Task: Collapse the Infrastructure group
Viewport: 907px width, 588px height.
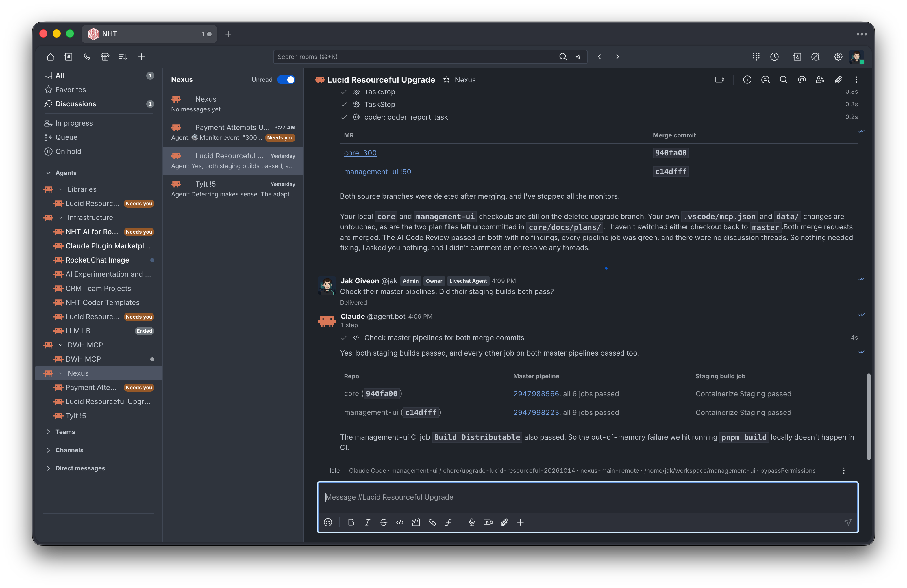Action: (x=60, y=217)
